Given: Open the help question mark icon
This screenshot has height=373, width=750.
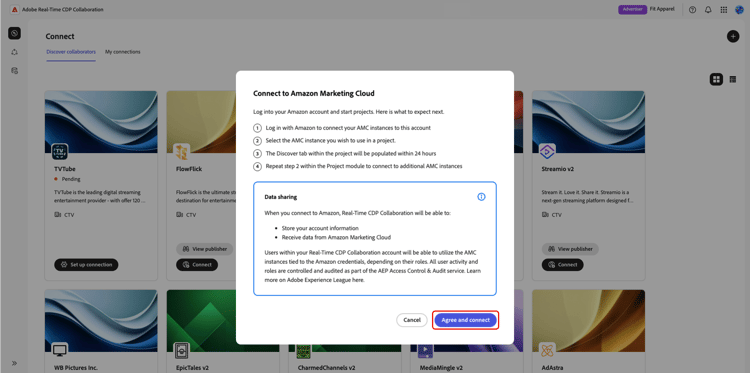Looking at the screenshot, I should (x=692, y=10).
